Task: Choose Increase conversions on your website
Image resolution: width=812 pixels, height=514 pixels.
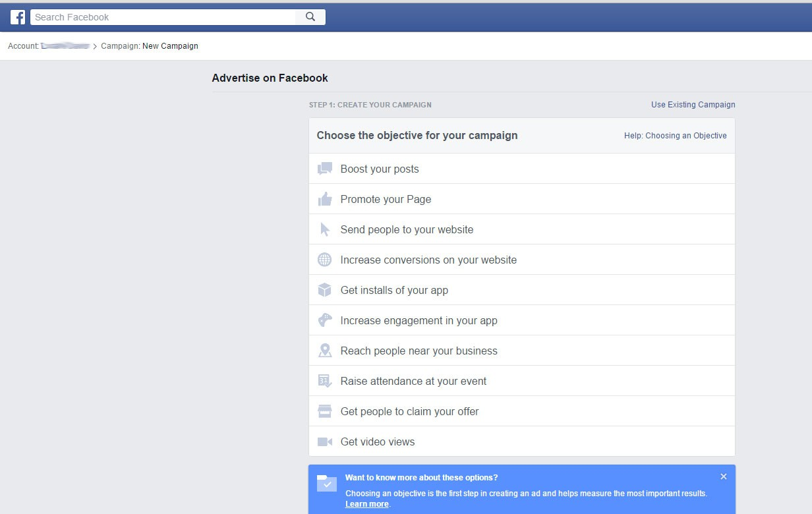Action: pyautogui.click(x=428, y=260)
